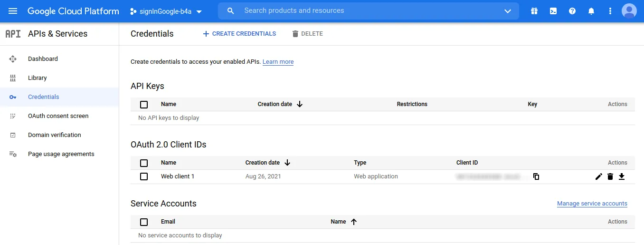Copy the Web client 1 Client ID
Viewport: 644px width, 245px height.
[x=536, y=176]
